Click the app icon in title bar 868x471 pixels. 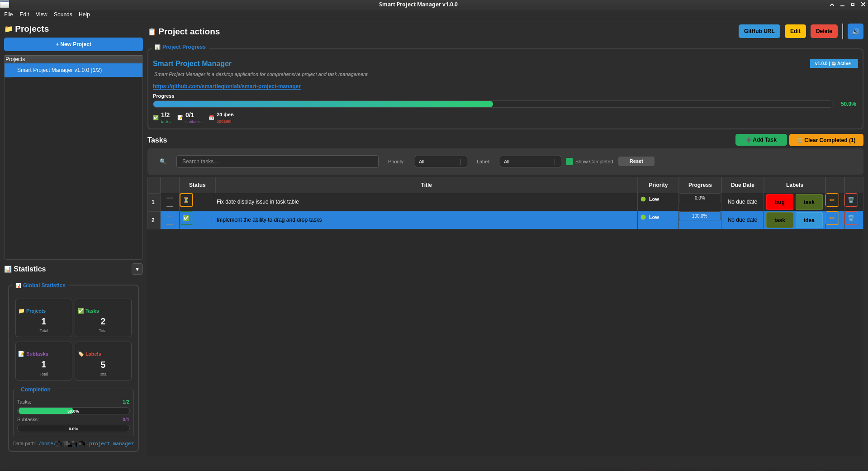(x=5, y=4)
